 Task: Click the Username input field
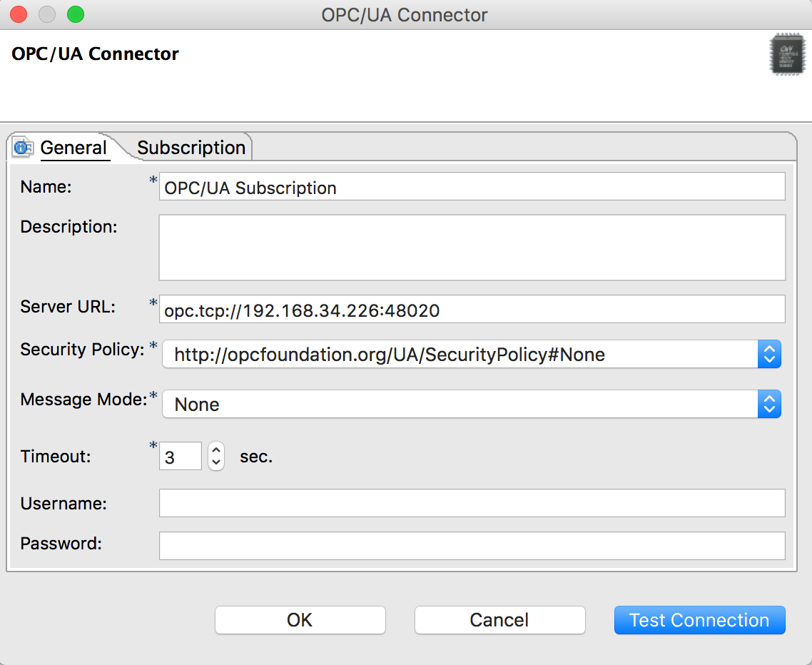472,503
